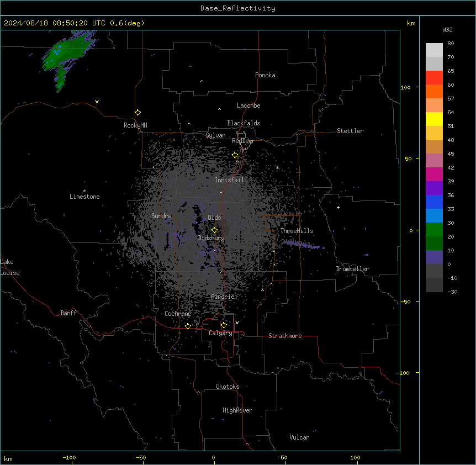Screen dimensions: 476x465
Task: Select the magenta 42 dBZ legend swatch
Action: tap(434, 174)
